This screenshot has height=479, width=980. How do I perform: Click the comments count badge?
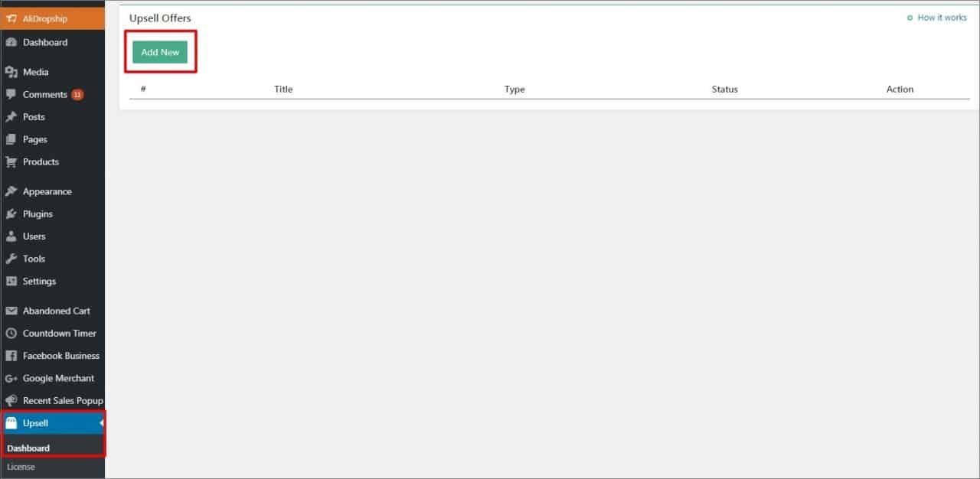point(77,95)
